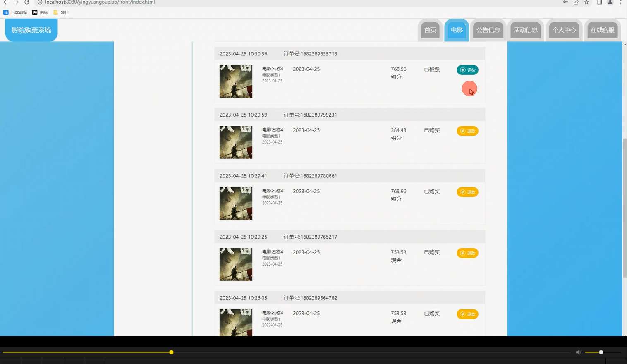
Task: Reload the page with refresh icon
Action: (x=27, y=2)
